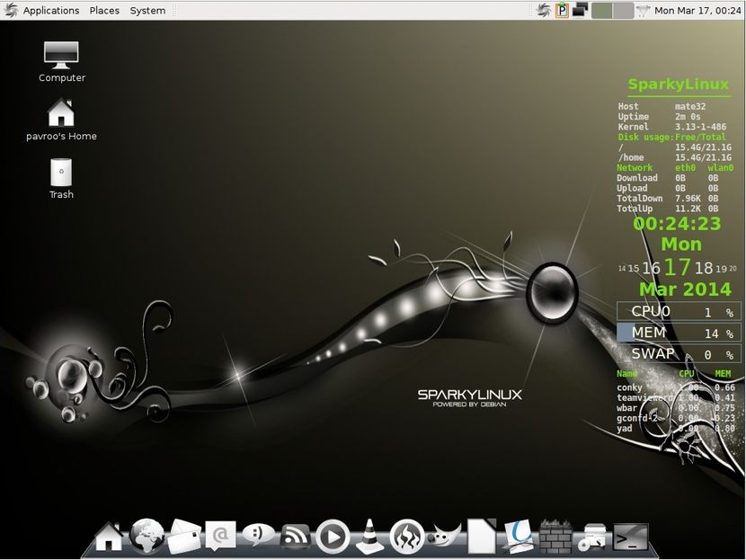Launch VLC traffic cone icon

coord(369,537)
